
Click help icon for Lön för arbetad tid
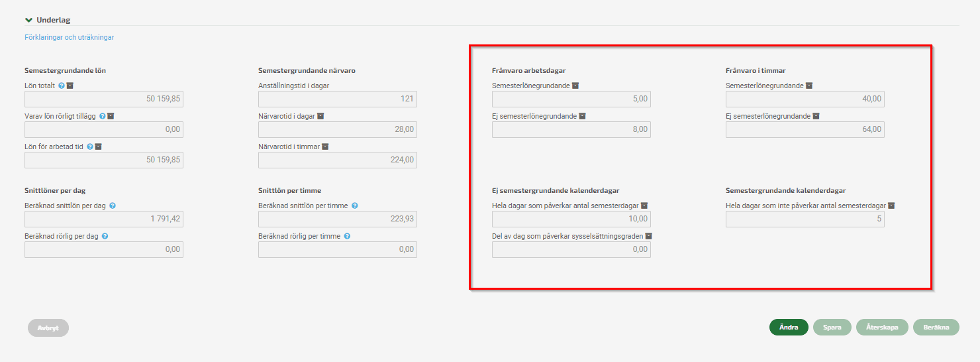click(89, 147)
